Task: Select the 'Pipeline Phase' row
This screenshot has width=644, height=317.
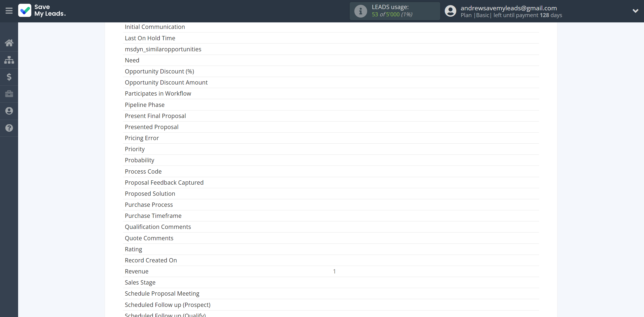Action: [331, 105]
